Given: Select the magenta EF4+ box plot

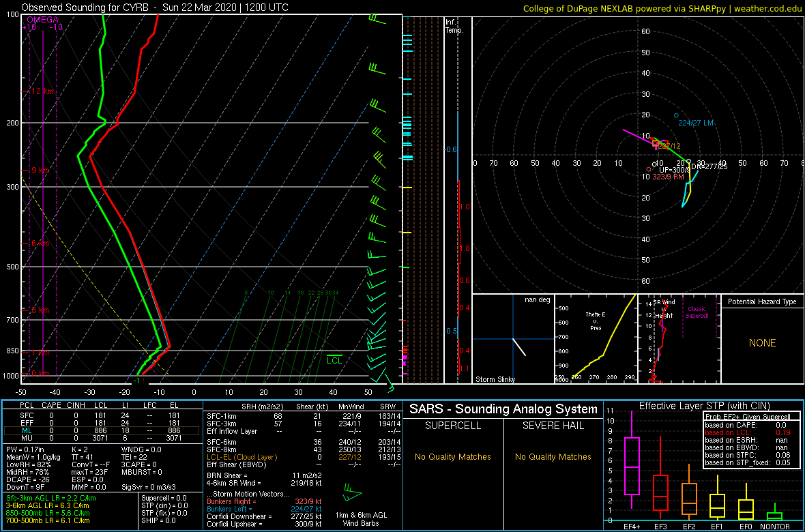Looking at the screenshot, I should tap(631, 467).
